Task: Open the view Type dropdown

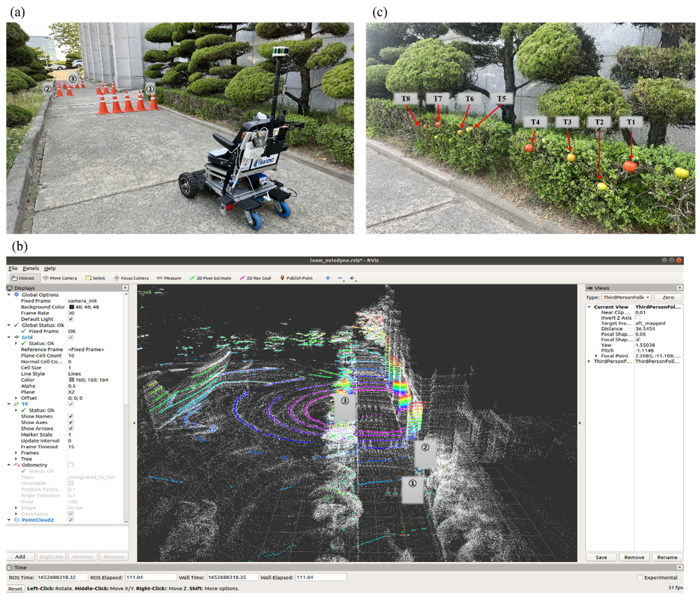Action: pyautogui.click(x=626, y=297)
